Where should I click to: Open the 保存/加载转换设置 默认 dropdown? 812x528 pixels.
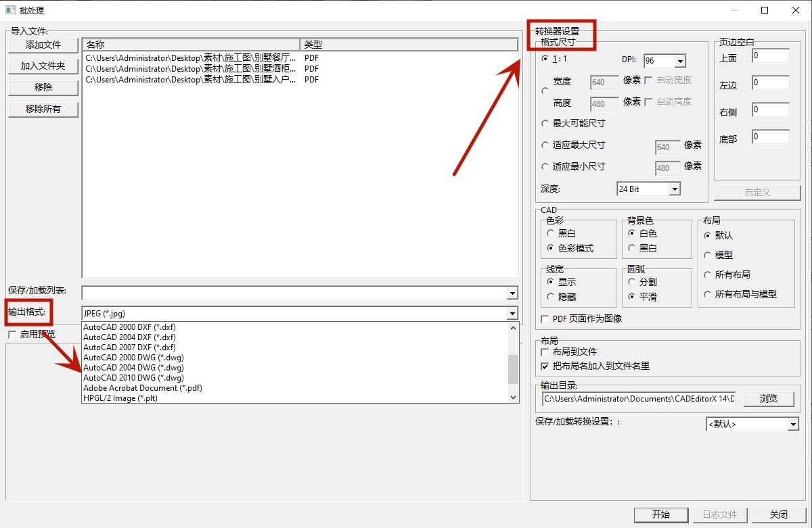[x=793, y=425]
